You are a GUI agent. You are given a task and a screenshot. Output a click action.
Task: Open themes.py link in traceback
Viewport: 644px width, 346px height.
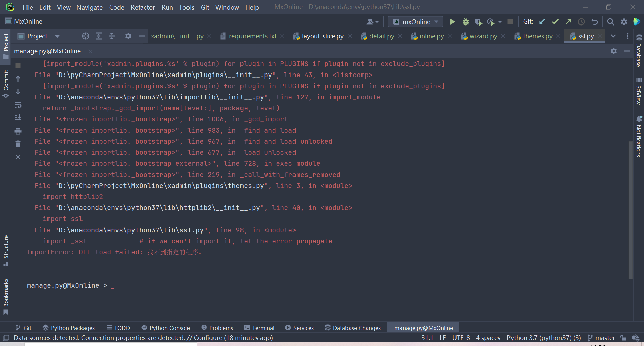(161, 186)
